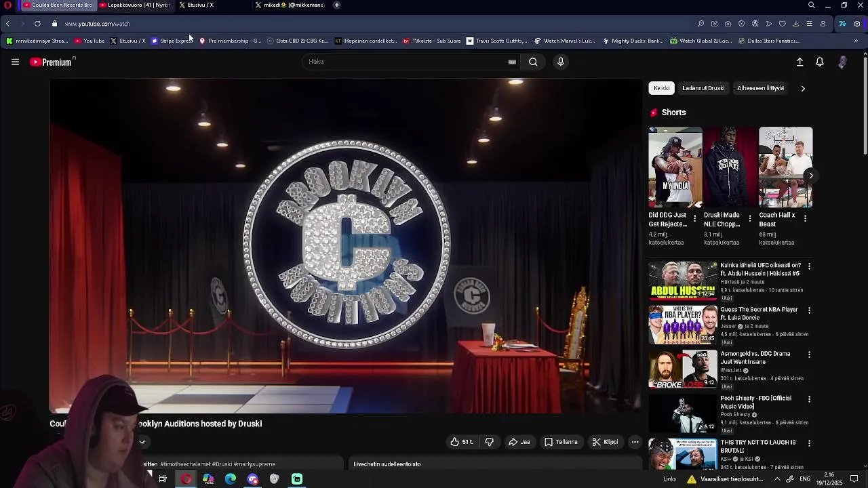The height and width of the screenshot is (488, 868).
Task: Reload the current page
Action: point(37,24)
